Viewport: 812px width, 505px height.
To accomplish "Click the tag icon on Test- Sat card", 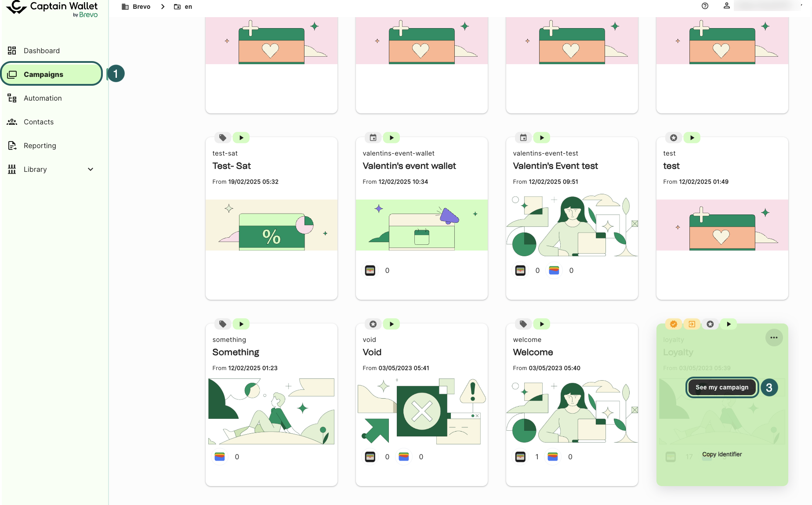I will click(x=223, y=138).
